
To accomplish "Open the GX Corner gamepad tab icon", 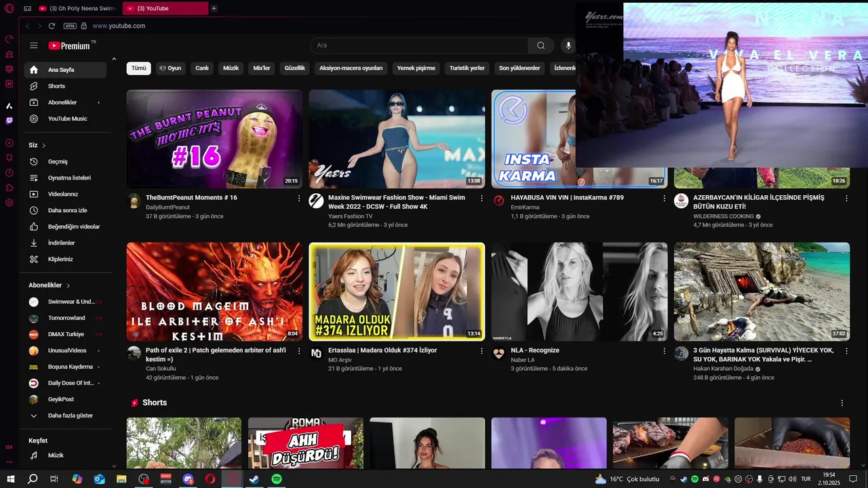I will coord(27,8).
